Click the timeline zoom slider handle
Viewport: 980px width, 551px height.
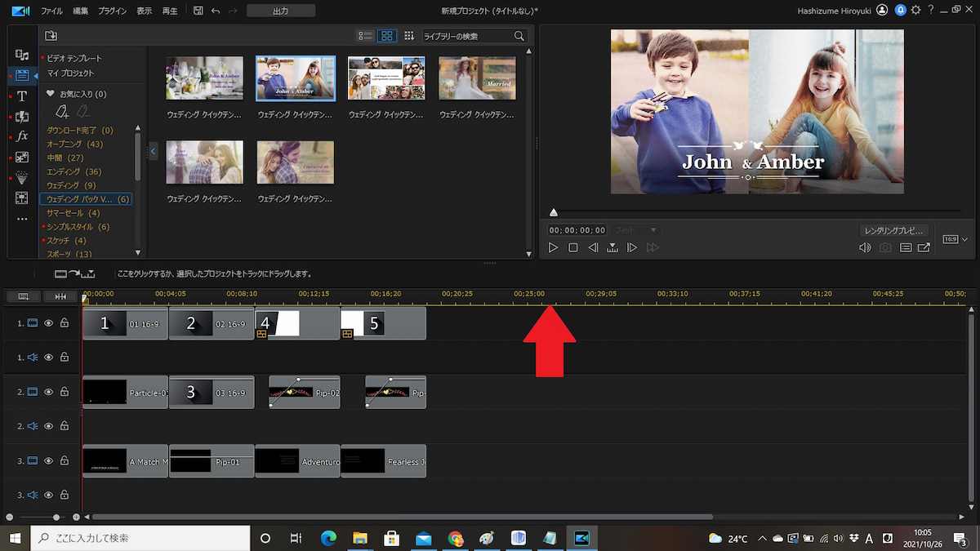click(x=56, y=517)
